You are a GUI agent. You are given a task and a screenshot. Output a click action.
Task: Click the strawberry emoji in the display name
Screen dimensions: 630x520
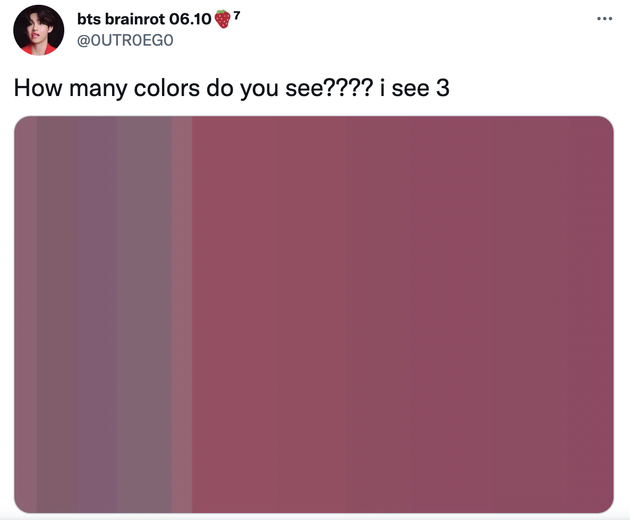[x=223, y=19]
